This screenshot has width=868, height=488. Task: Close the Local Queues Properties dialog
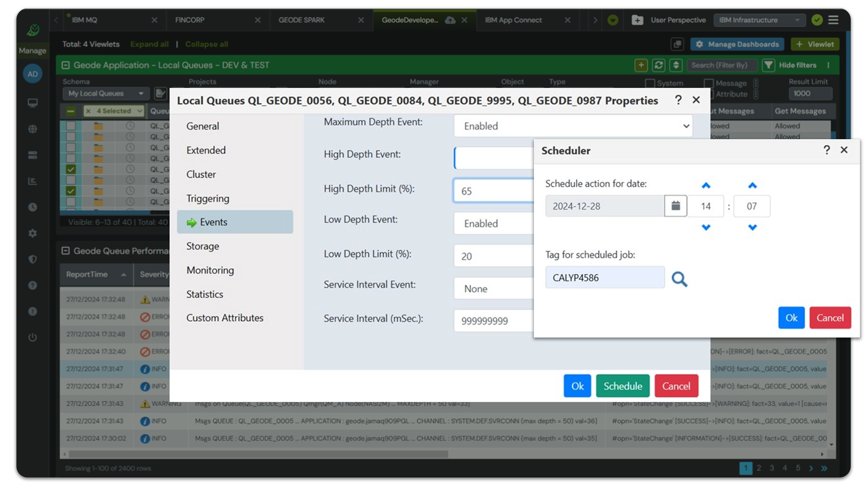[696, 100]
